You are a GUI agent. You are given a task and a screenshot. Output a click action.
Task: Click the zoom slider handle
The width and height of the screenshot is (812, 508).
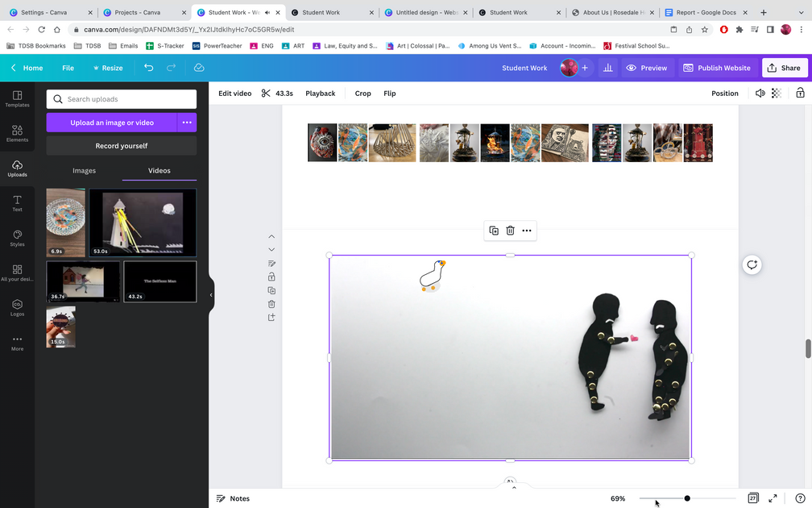pos(687,498)
